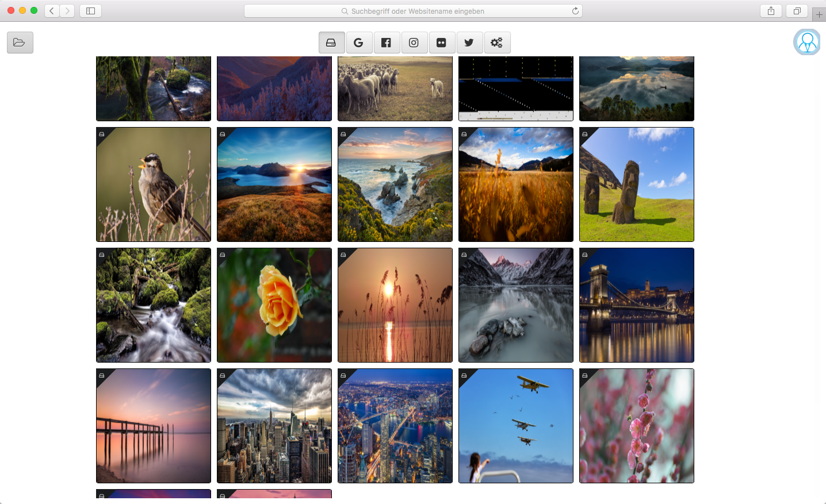Open the biplanes in sky photo

[x=516, y=426]
